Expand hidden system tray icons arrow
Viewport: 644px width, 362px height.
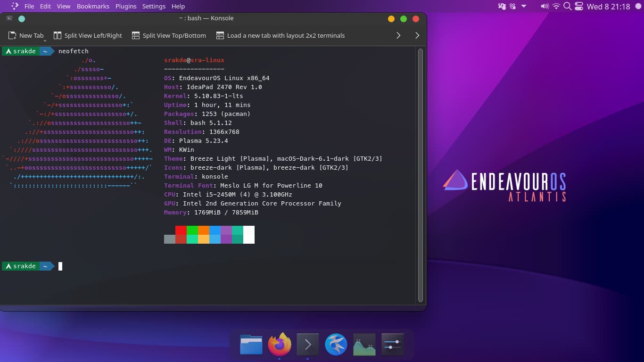tap(524, 6)
